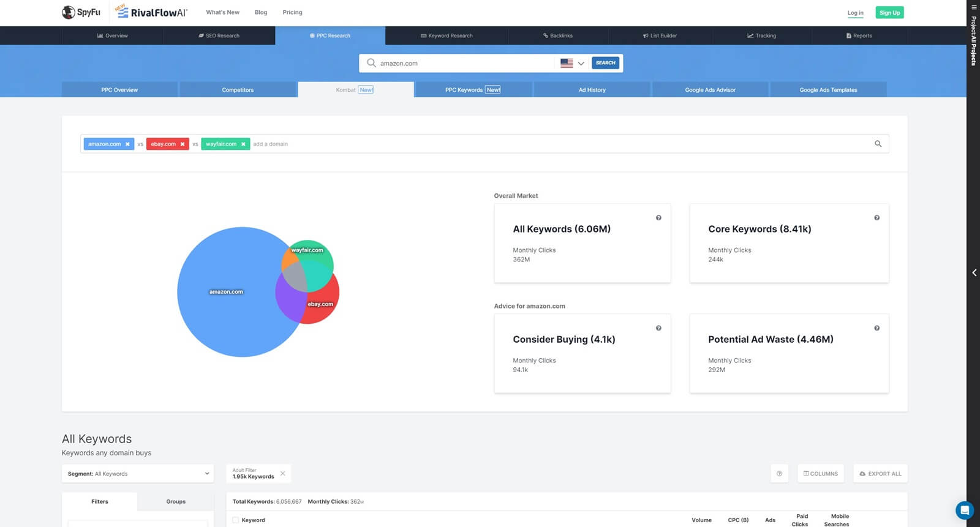This screenshot has width=980, height=527.
Task: Select the Filters tab
Action: (x=100, y=501)
